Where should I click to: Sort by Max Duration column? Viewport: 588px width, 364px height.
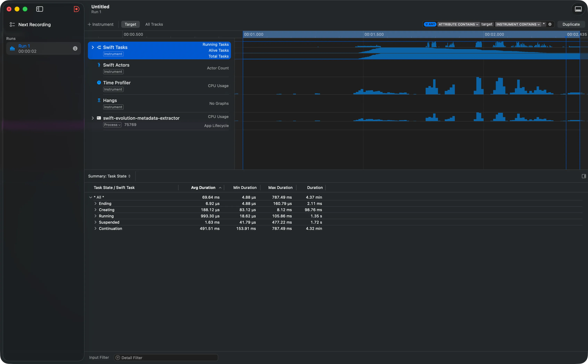[x=280, y=188]
